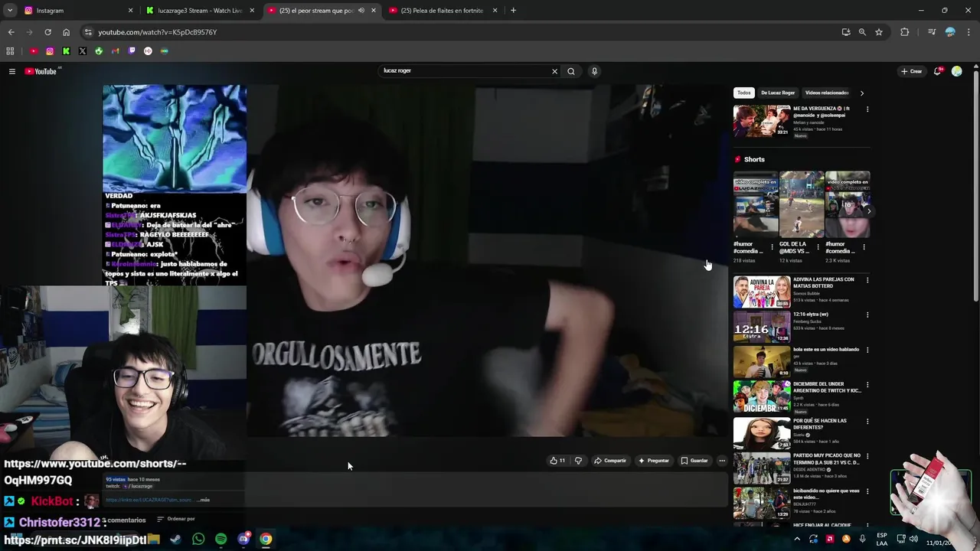The image size is (980, 551).
Task: Open the Kick bookmark shortcut
Action: pos(66,51)
